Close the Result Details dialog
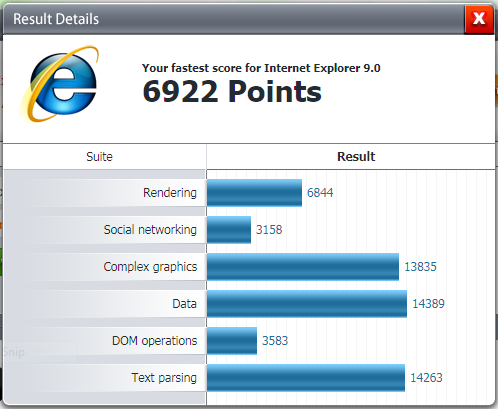The height and width of the screenshot is (409, 498). (x=479, y=19)
